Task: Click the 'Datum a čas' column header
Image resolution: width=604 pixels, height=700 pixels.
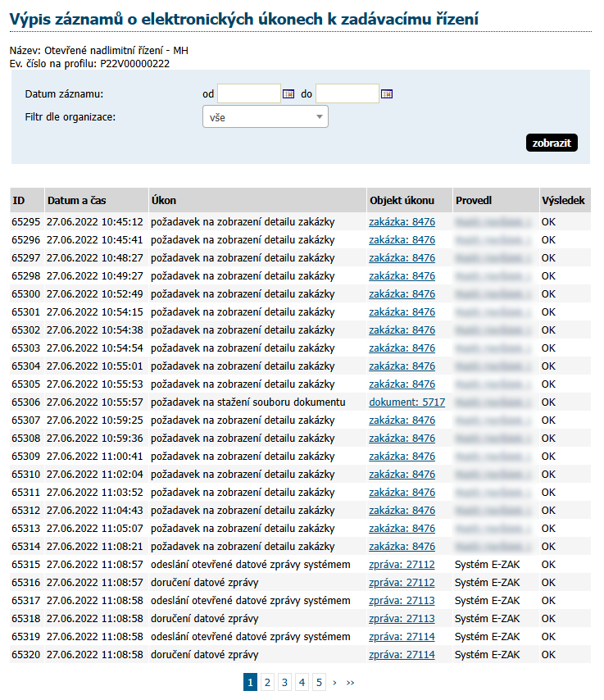Action: pyautogui.click(x=76, y=201)
